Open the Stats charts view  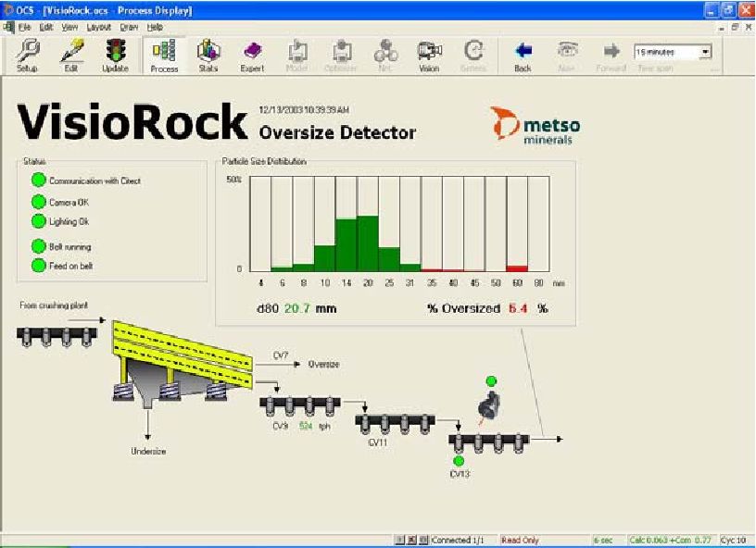tap(208, 56)
